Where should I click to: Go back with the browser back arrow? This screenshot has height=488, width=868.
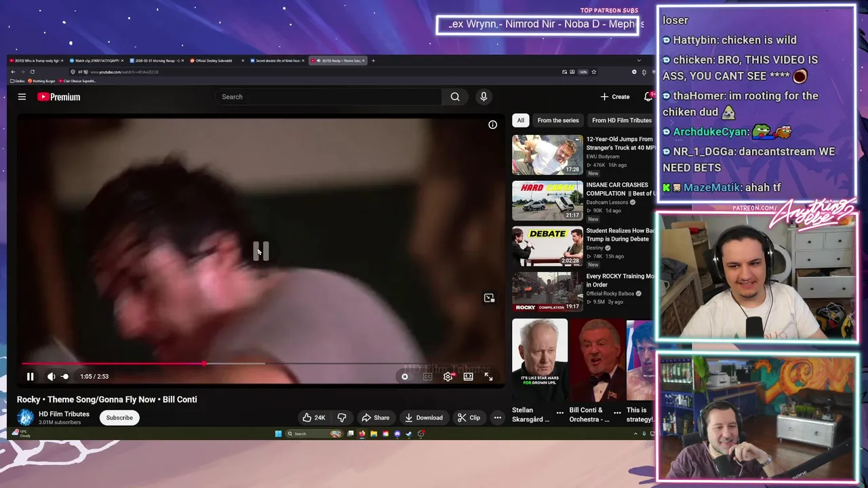pos(13,72)
